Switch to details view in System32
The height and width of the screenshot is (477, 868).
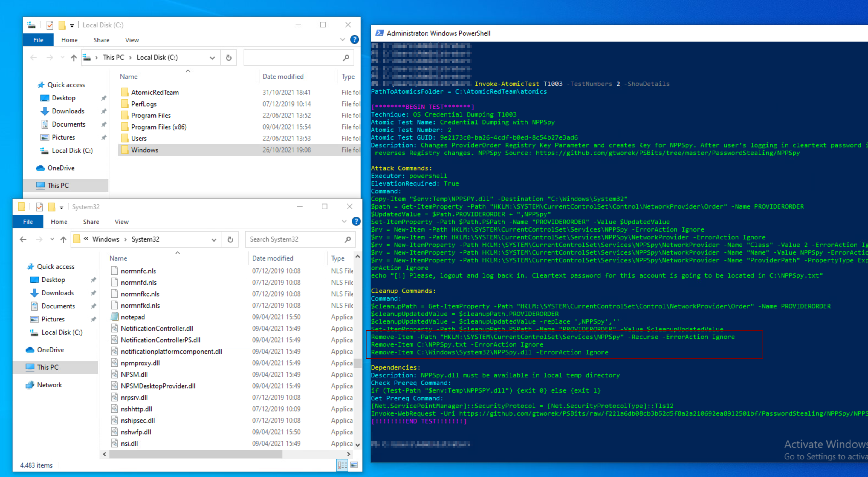(342, 465)
